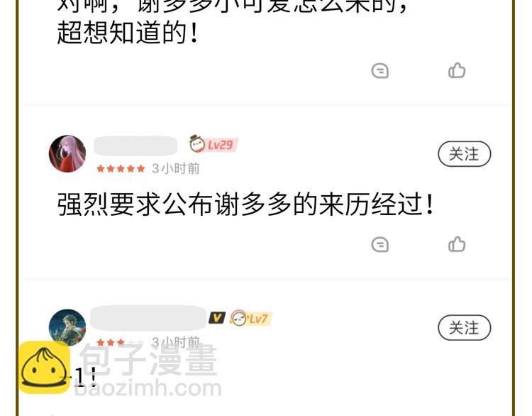532x416 pixels.
Task: Click the blurred username beside V badge
Action: coord(148,318)
